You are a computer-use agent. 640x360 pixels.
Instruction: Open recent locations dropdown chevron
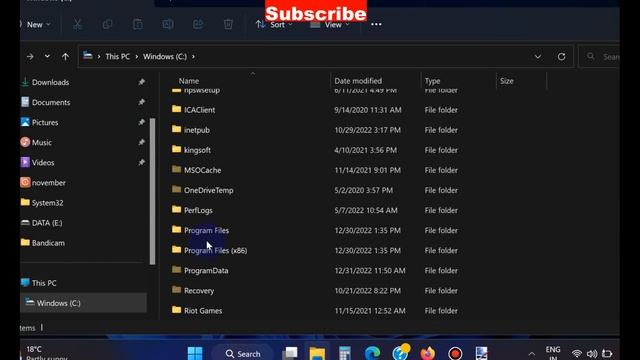tap(47, 56)
